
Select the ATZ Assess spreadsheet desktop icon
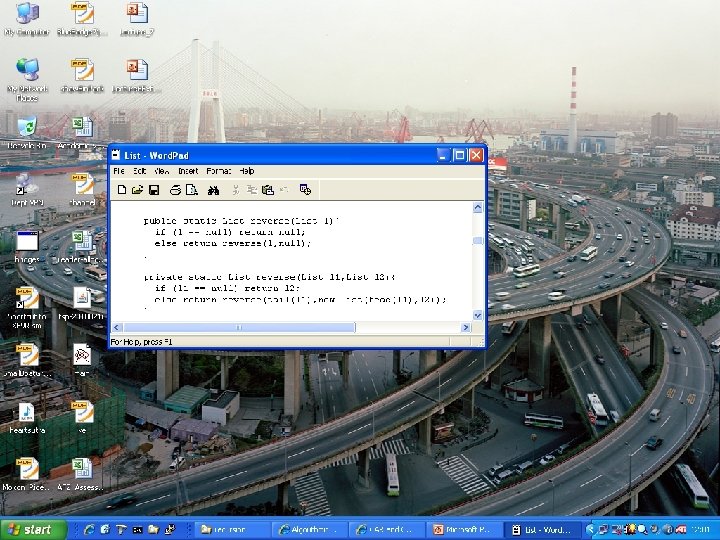pos(81,474)
